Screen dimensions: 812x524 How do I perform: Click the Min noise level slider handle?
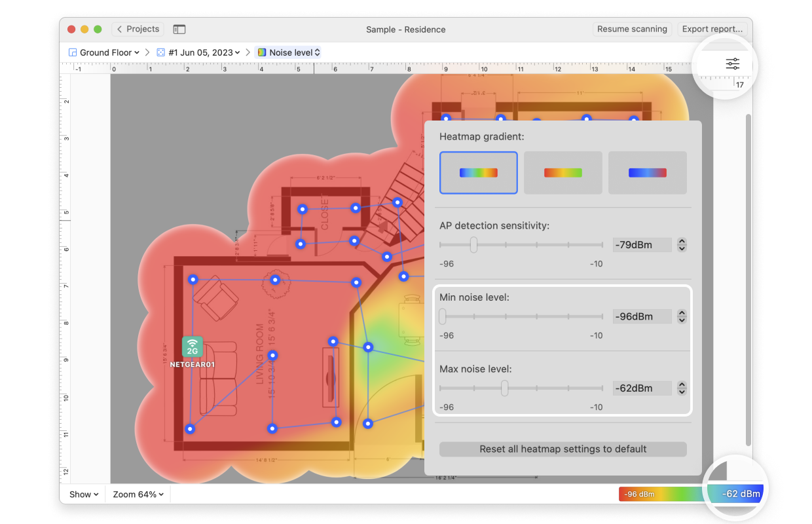tap(443, 316)
